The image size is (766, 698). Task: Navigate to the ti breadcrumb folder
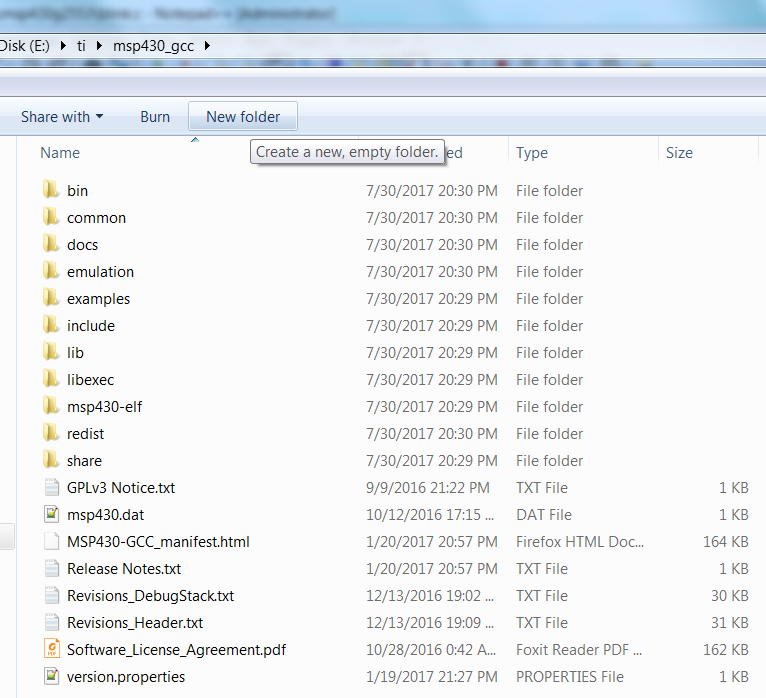tap(82, 46)
